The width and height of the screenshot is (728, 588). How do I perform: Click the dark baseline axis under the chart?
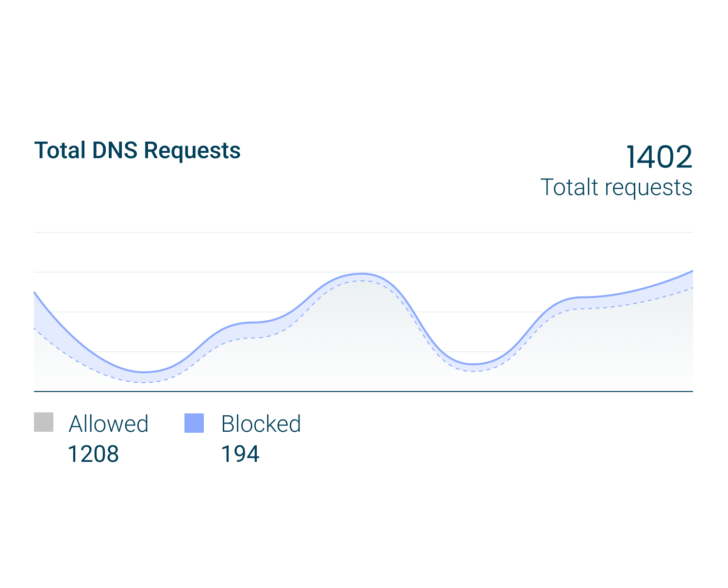click(363, 391)
